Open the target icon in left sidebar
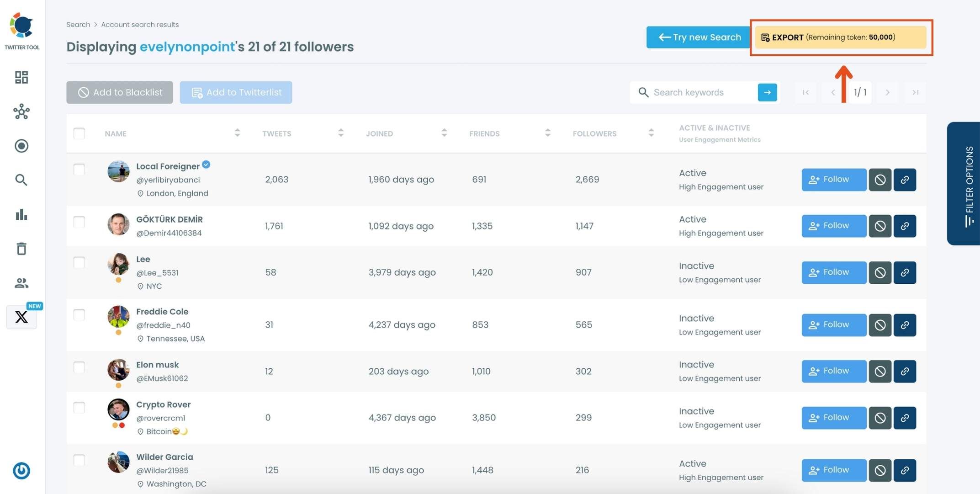Image resolution: width=980 pixels, height=494 pixels. pos(21,146)
